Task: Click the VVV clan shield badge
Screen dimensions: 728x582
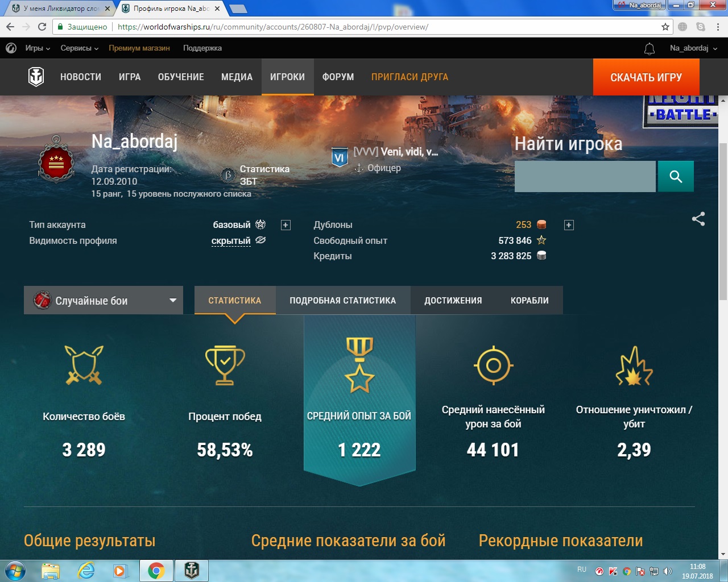Action: (x=340, y=158)
